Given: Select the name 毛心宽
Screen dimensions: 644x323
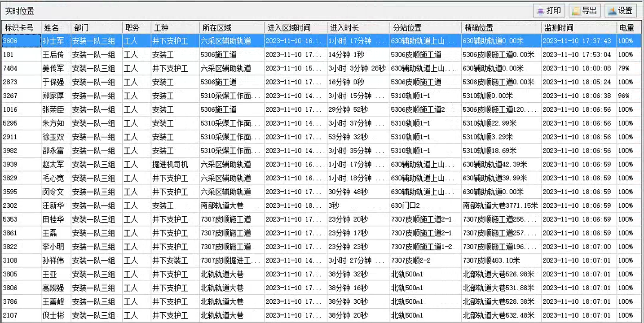Looking at the screenshot, I should [53, 179].
